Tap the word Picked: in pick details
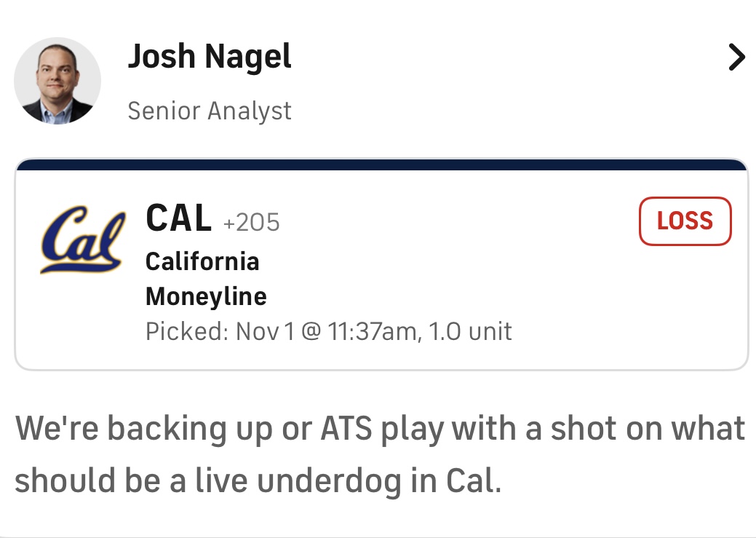This screenshot has width=756, height=538. 186,332
